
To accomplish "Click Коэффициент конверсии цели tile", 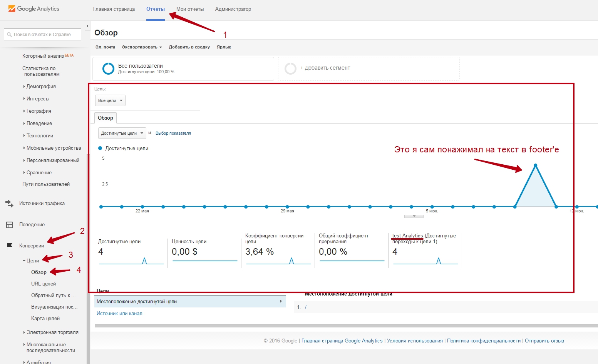I will (x=278, y=250).
